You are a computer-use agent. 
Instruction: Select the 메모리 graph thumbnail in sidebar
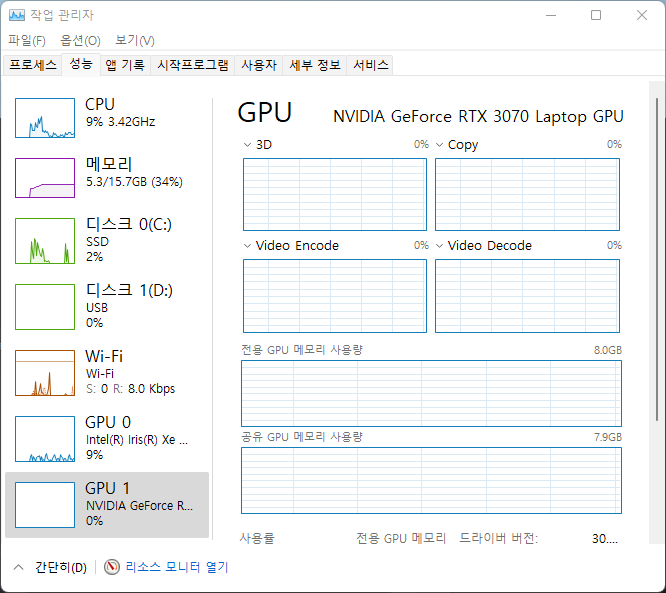(45, 177)
